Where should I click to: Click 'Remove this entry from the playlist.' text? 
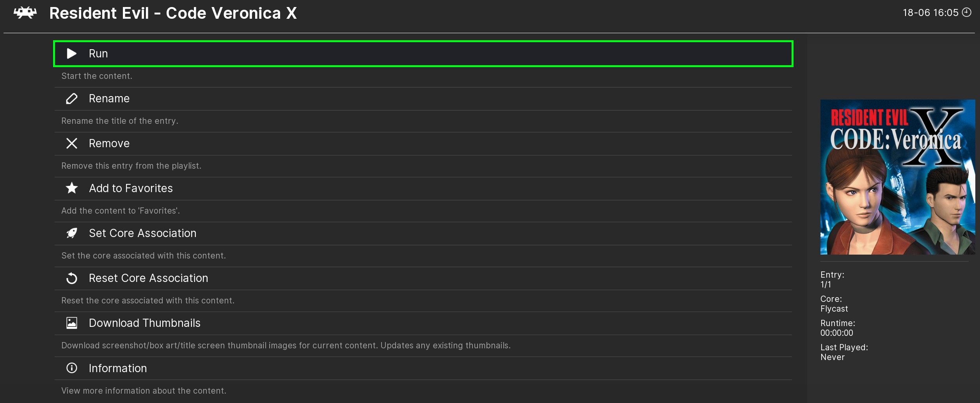tap(131, 166)
